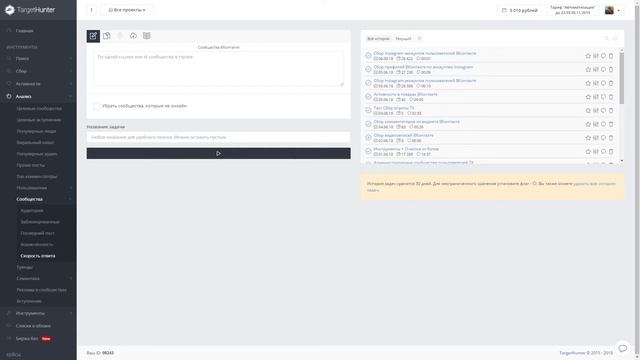Star the 'Сбор видеозаписей ВКонтакте' task

(x=588, y=138)
